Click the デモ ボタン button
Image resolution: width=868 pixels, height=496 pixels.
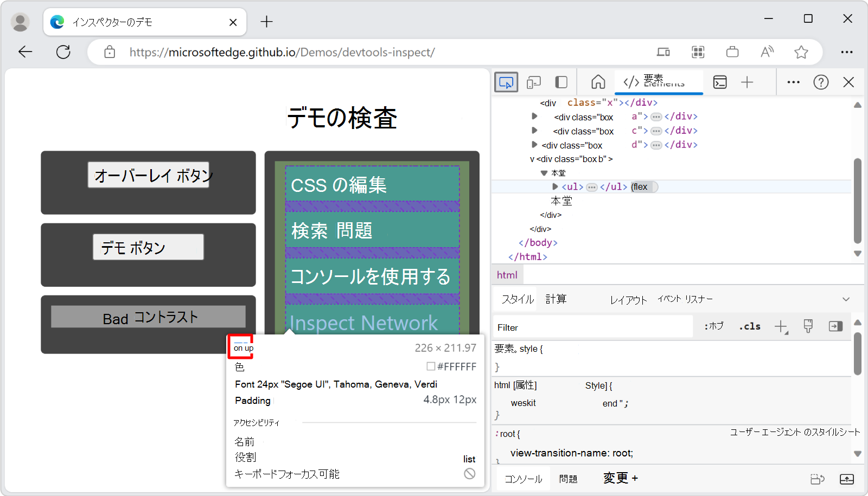[148, 247]
